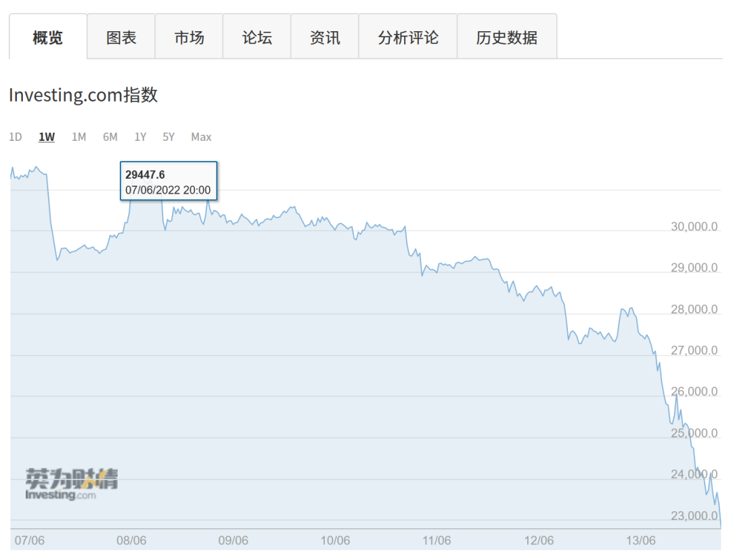Show the 1Y chart range
This screenshot has width=731, height=560.
point(140,137)
